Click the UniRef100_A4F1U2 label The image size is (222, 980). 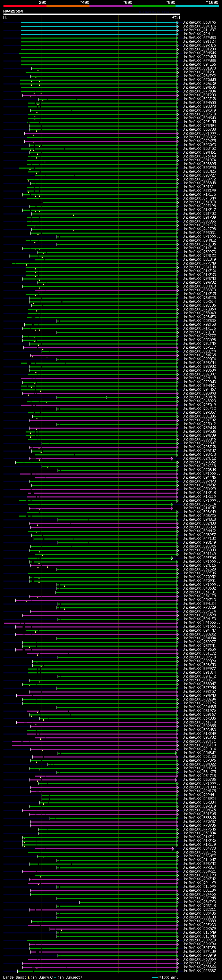point(199,539)
